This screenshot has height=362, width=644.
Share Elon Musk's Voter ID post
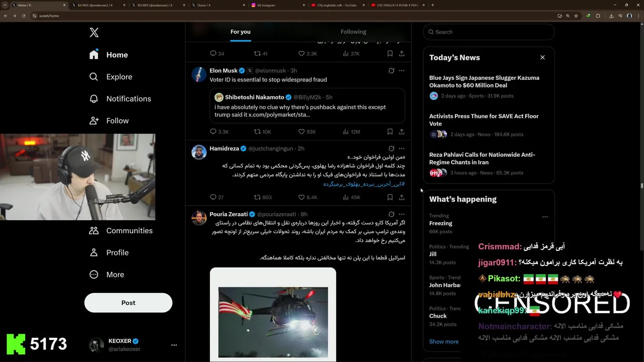(401, 132)
